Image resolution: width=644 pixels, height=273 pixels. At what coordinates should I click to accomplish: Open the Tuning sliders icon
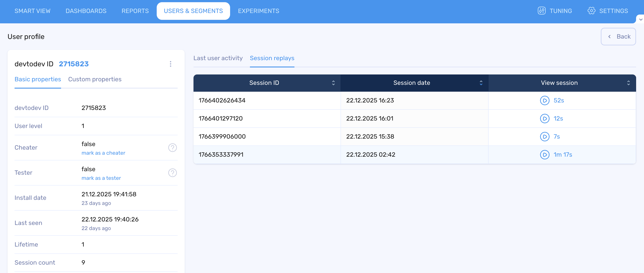tap(542, 11)
